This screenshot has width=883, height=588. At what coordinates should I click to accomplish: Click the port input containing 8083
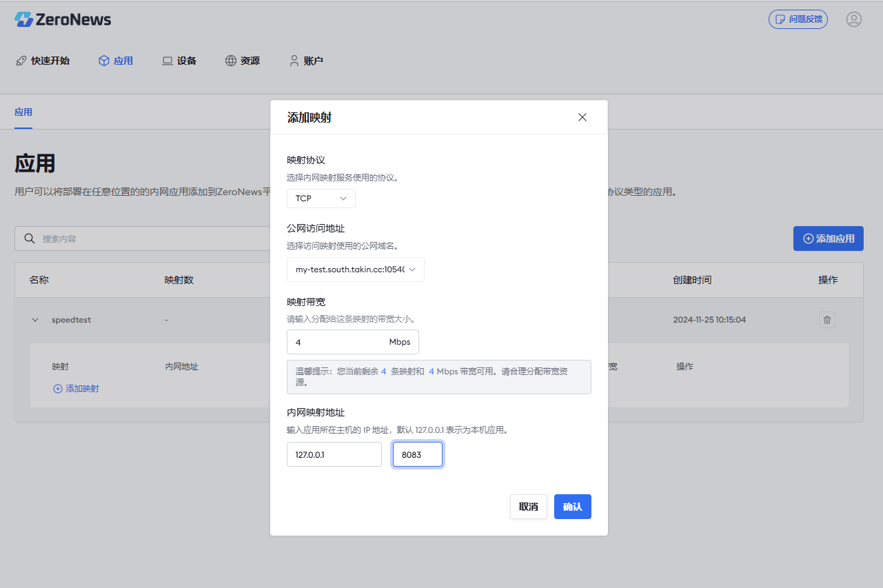(x=417, y=454)
